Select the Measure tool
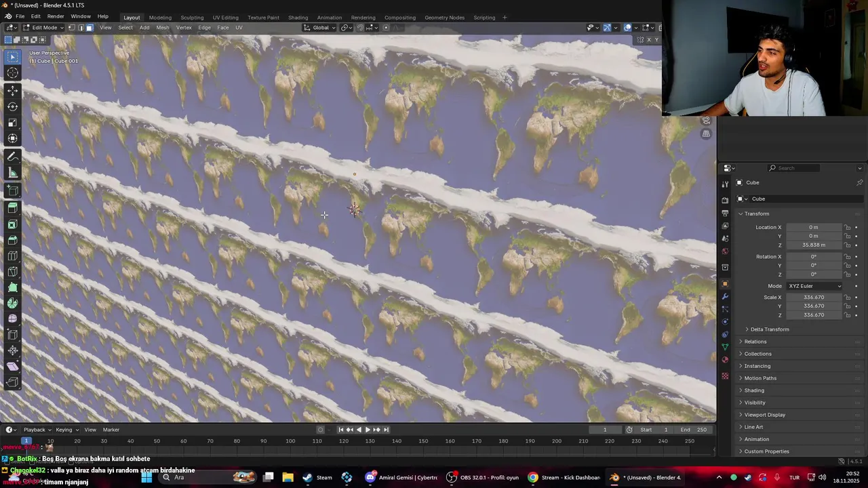This screenshot has height=488, width=868. [13, 173]
